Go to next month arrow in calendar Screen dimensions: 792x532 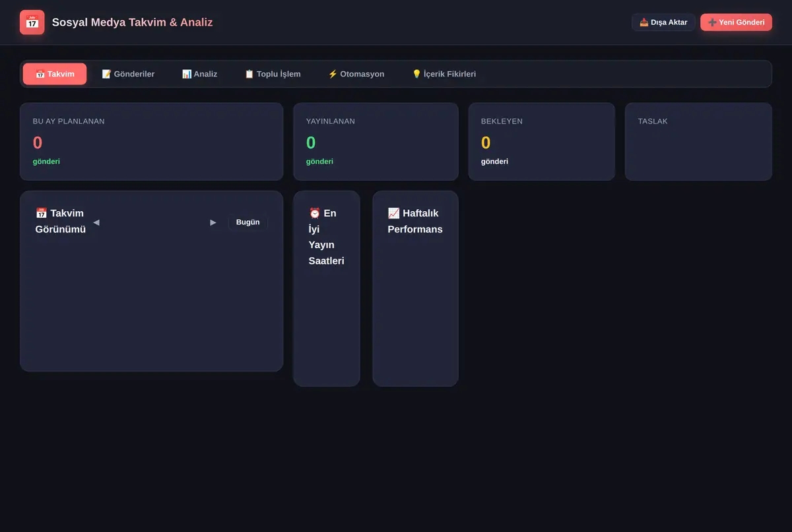[x=213, y=222]
